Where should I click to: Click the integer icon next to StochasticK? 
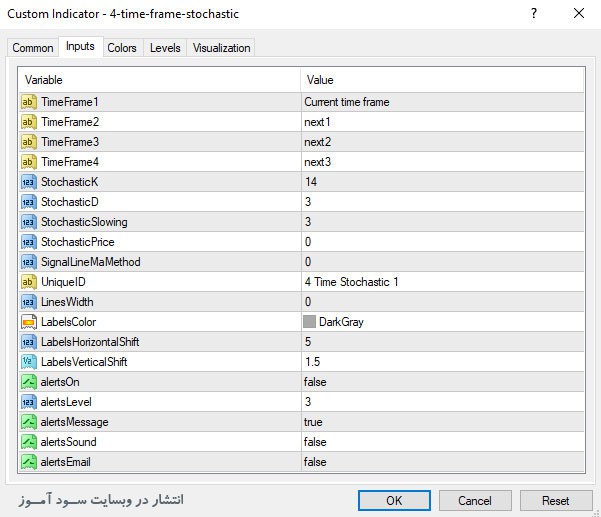click(x=28, y=182)
